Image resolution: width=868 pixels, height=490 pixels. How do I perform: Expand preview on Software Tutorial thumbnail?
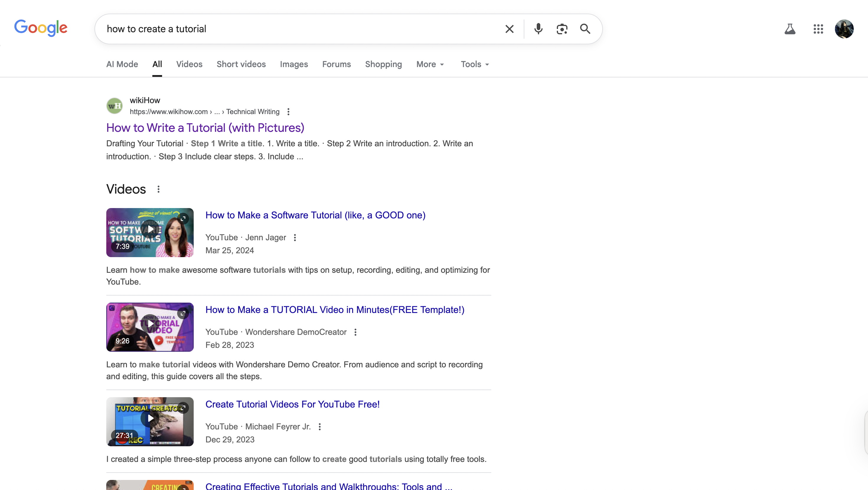point(183,218)
